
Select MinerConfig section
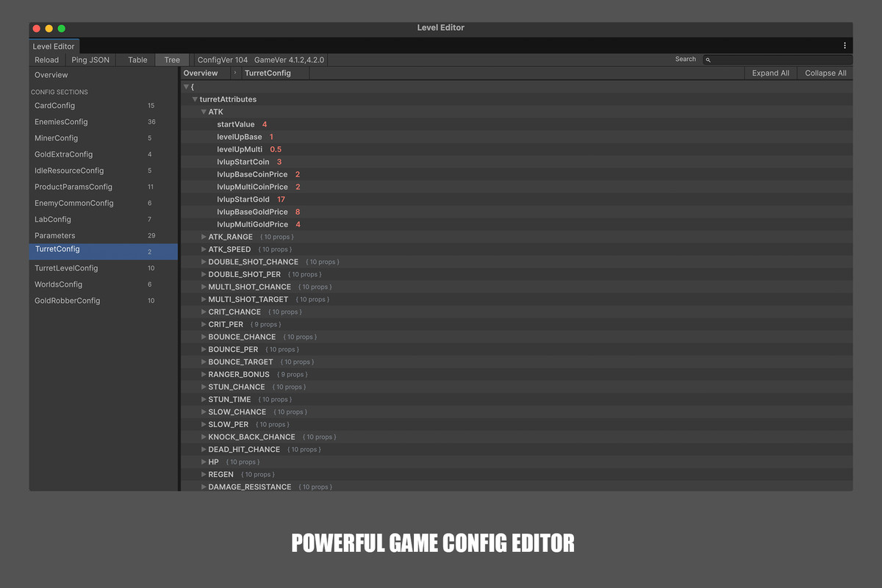point(104,138)
